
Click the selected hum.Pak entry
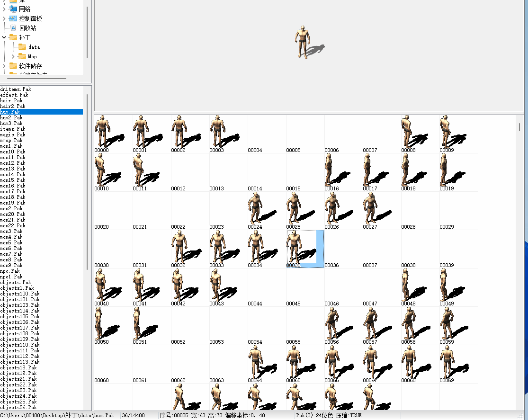point(41,112)
